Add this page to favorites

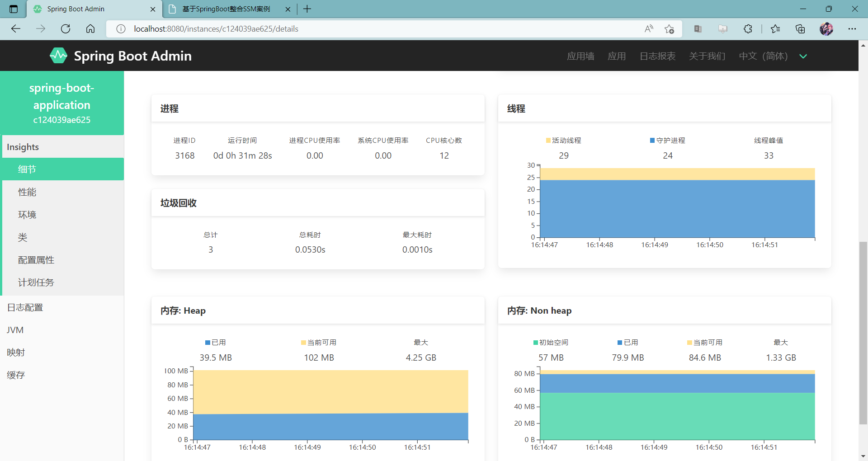click(x=670, y=29)
